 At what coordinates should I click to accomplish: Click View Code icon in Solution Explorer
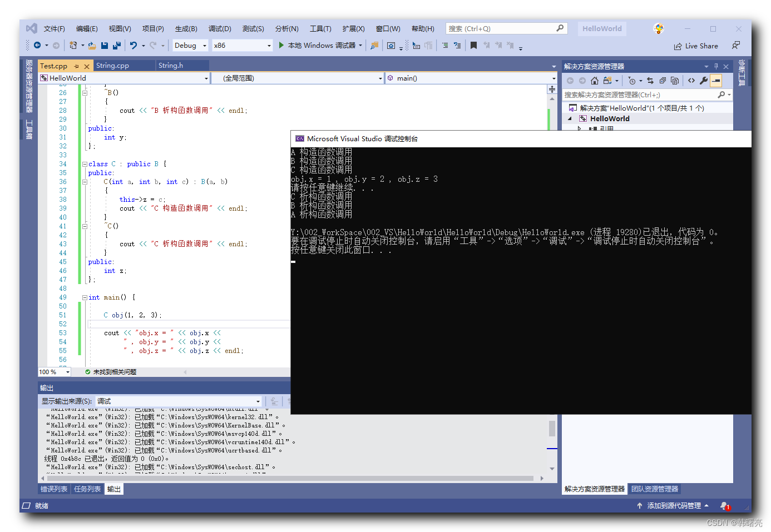(x=691, y=81)
